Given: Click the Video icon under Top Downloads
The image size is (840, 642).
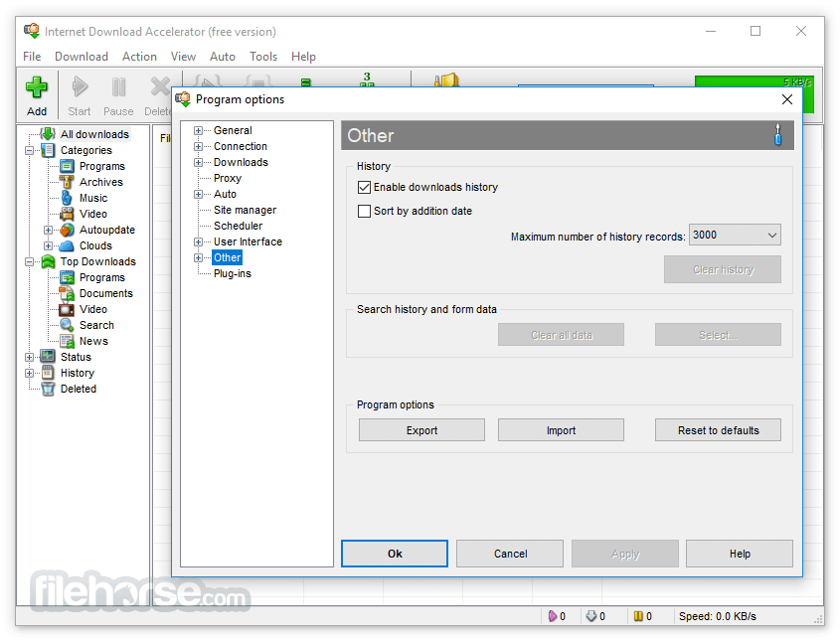Looking at the screenshot, I should [x=67, y=309].
